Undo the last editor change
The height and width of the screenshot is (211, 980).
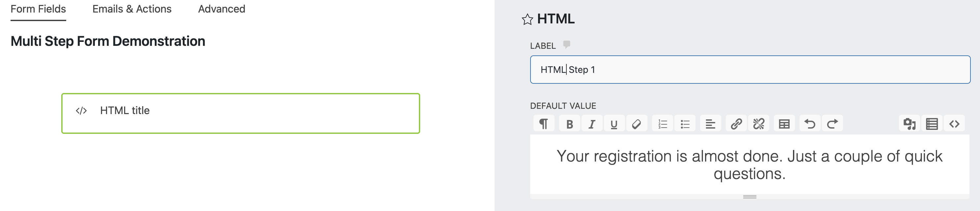(x=809, y=123)
